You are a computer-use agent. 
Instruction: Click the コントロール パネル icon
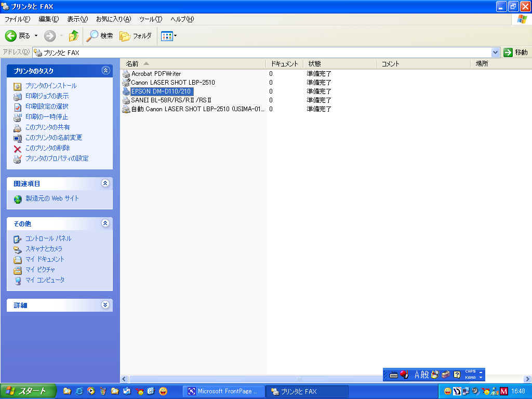point(18,239)
